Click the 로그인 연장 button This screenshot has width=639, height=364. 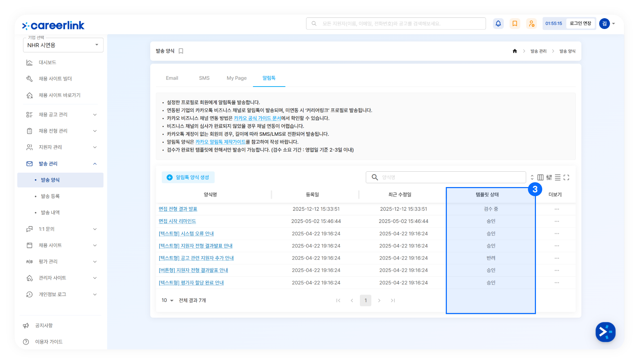click(580, 23)
